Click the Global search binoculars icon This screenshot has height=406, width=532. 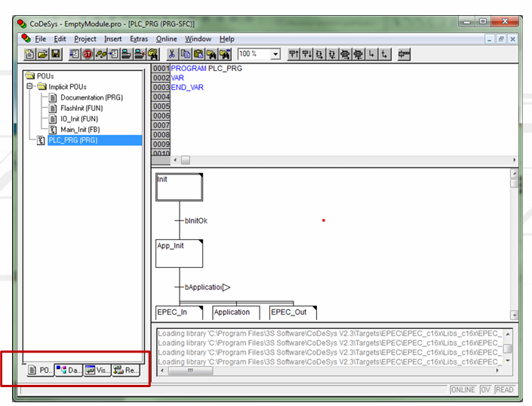pyautogui.click(x=153, y=54)
